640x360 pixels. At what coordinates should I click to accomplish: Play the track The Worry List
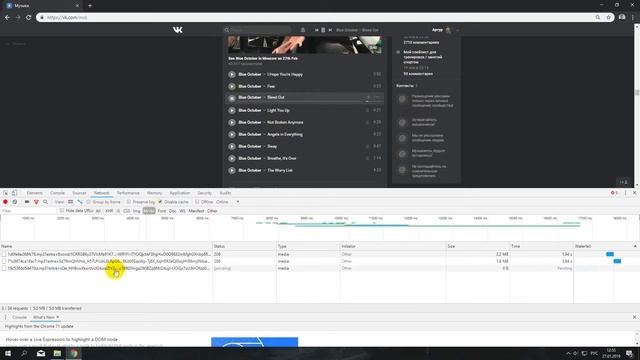click(x=232, y=170)
